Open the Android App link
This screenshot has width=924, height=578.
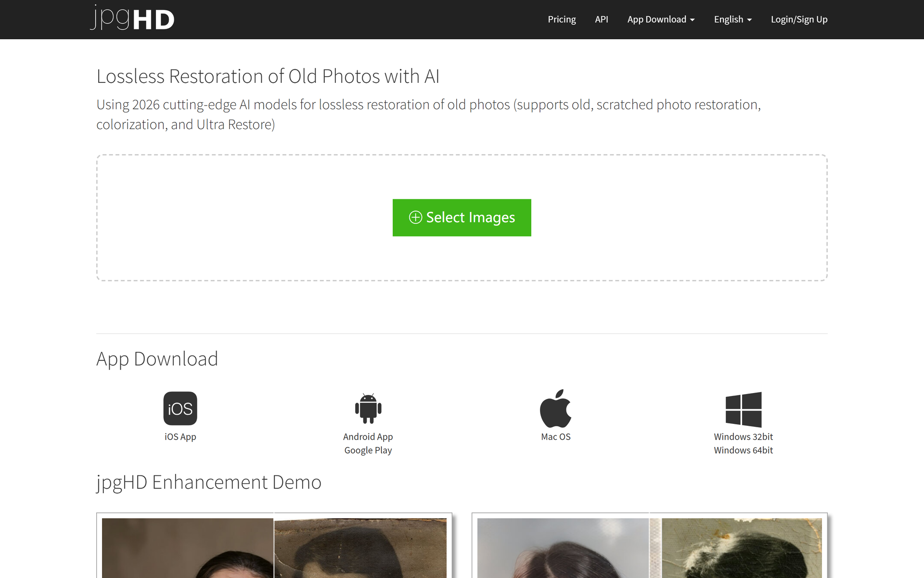[368, 437]
